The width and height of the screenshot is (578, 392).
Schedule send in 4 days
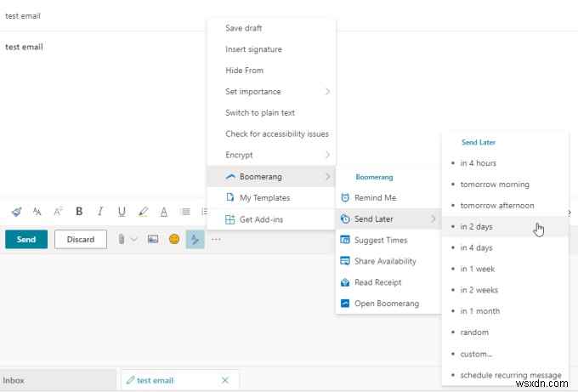click(505, 247)
